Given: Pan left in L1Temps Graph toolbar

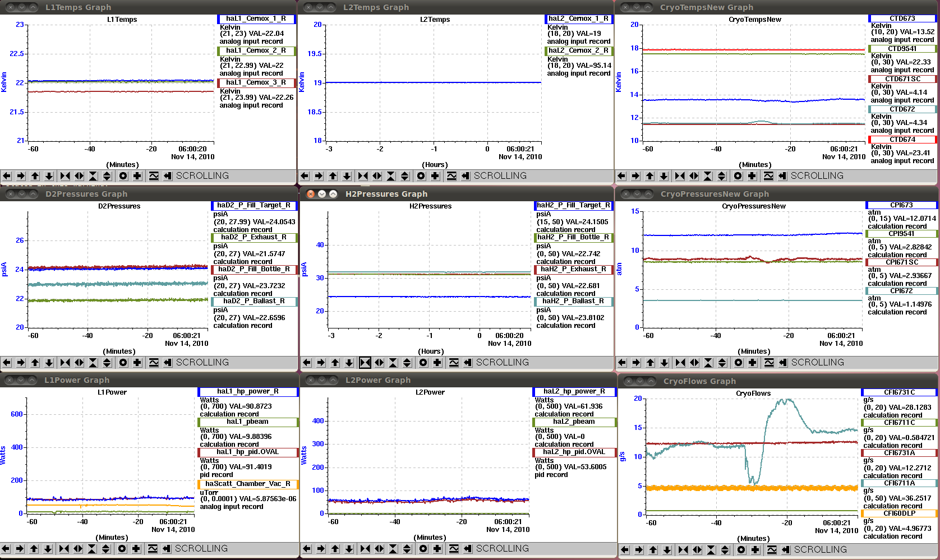Looking at the screenshot, I should (7, 176).
